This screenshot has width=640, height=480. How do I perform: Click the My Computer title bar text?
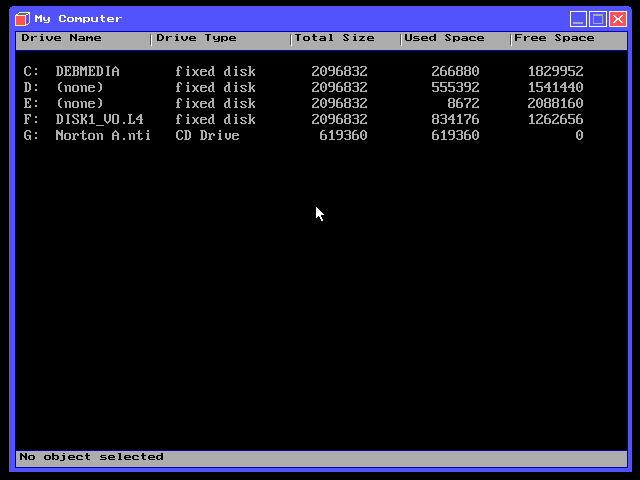[x=78, y=19]
